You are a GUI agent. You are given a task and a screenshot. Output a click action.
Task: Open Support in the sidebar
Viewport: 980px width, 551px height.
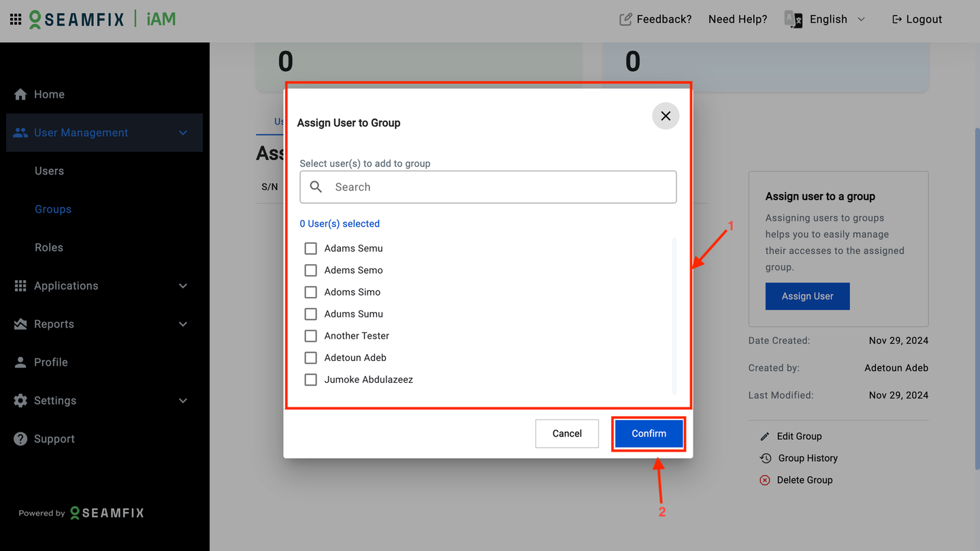point(54,439)
